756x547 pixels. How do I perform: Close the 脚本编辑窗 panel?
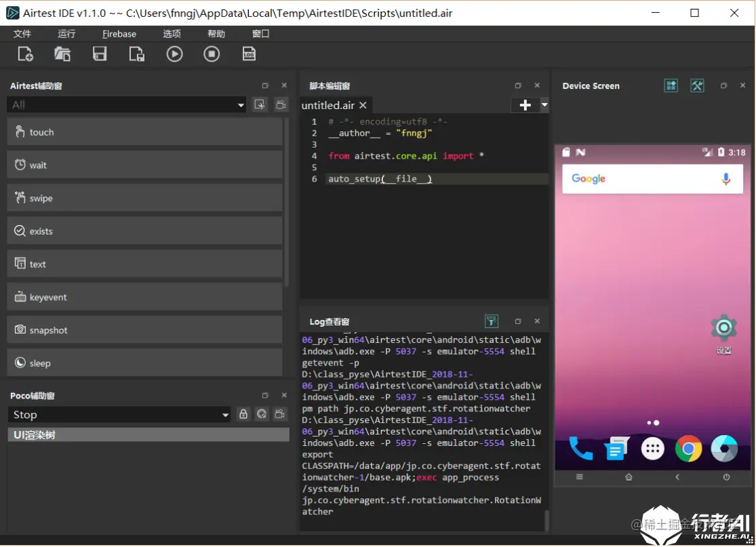point(537,85)
